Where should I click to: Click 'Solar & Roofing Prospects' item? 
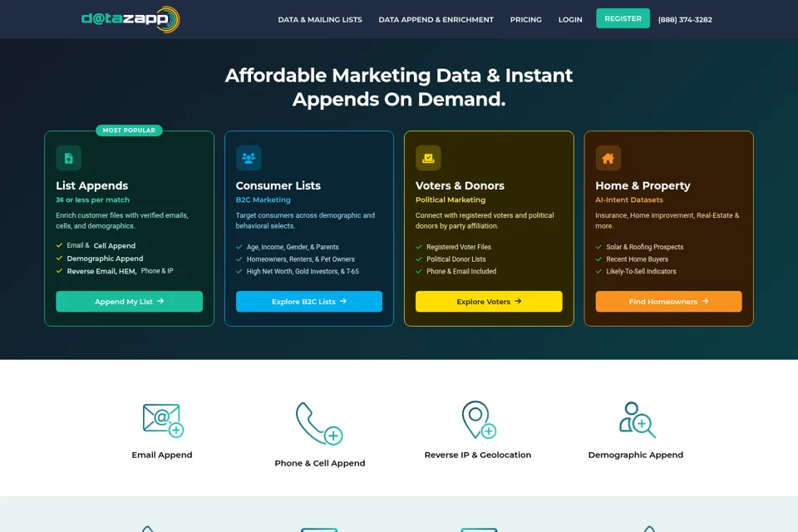[644, 247]
